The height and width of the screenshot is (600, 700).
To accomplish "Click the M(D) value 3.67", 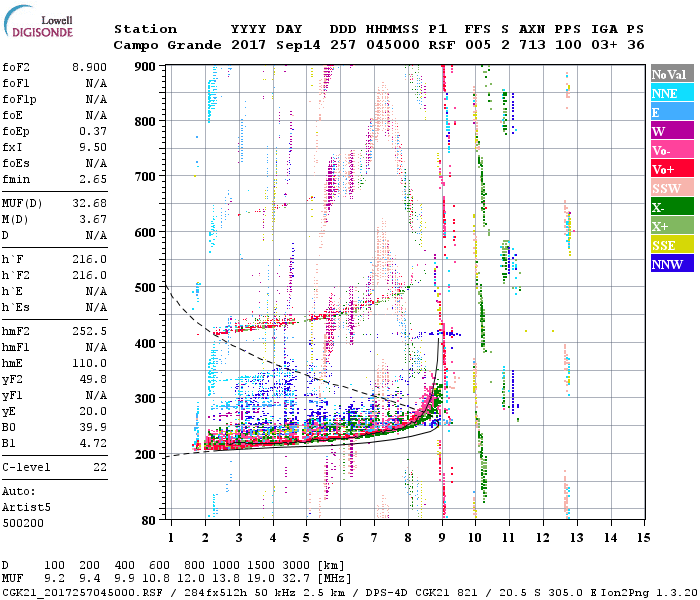I will 93,220.
